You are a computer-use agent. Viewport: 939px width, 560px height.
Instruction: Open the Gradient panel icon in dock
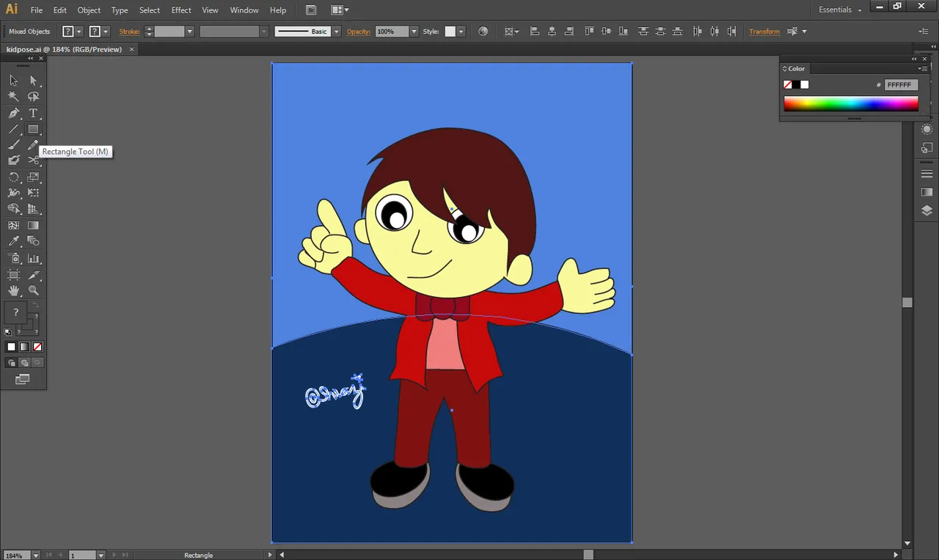click(x=927, y=192)
